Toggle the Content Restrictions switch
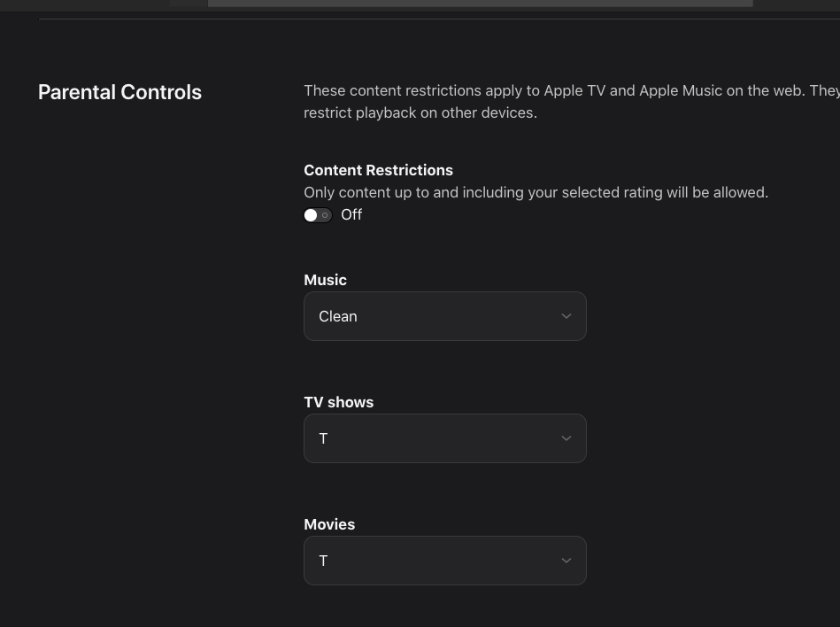 tap(318, 215)
